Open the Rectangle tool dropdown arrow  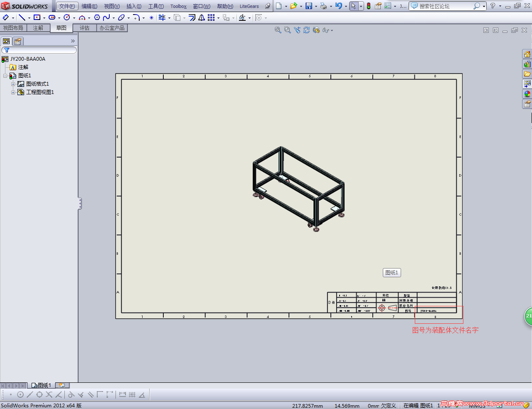click(x=44, y=18)
